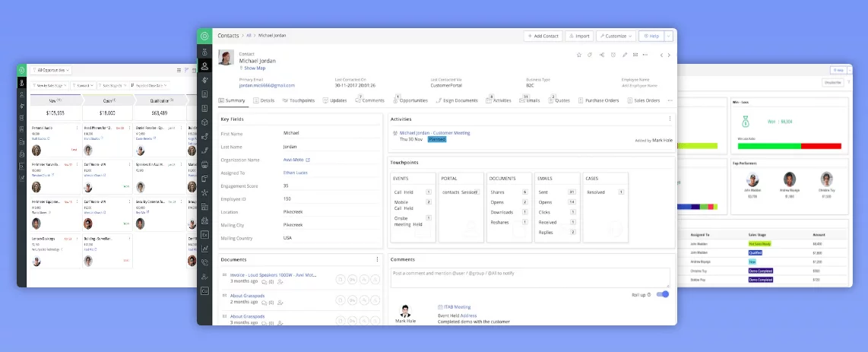Screen dimensions: 868x352
Task: Open the Activities panel three-dot menu
Action: 670,119
